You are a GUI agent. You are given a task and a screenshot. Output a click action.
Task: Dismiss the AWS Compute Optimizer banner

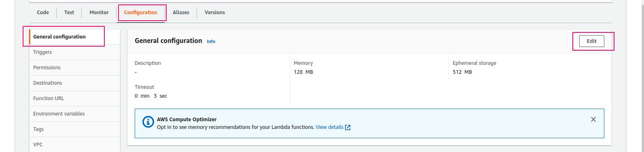593,120
